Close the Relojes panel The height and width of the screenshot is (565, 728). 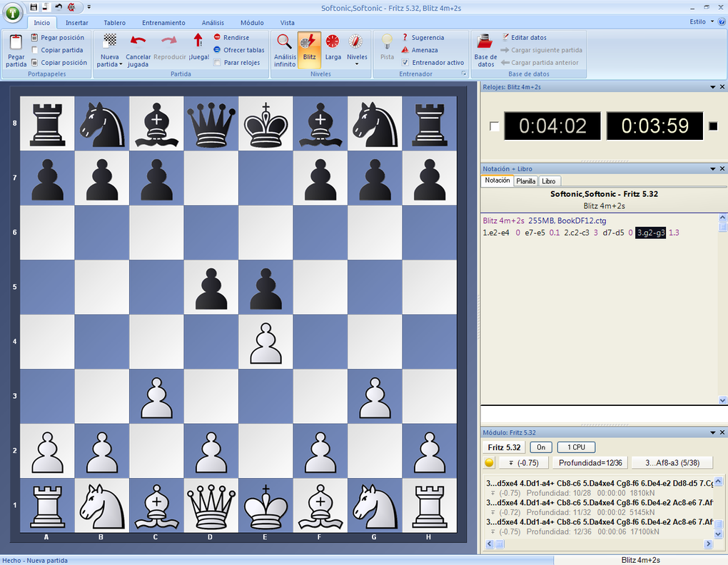pos(722,87)
